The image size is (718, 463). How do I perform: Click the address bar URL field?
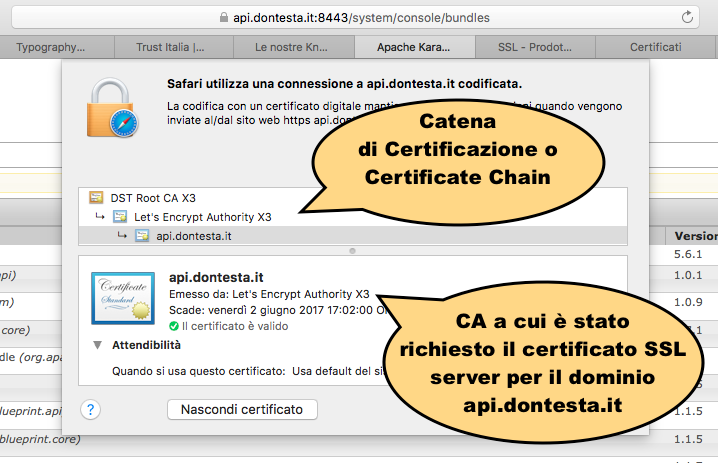[355, 18]
